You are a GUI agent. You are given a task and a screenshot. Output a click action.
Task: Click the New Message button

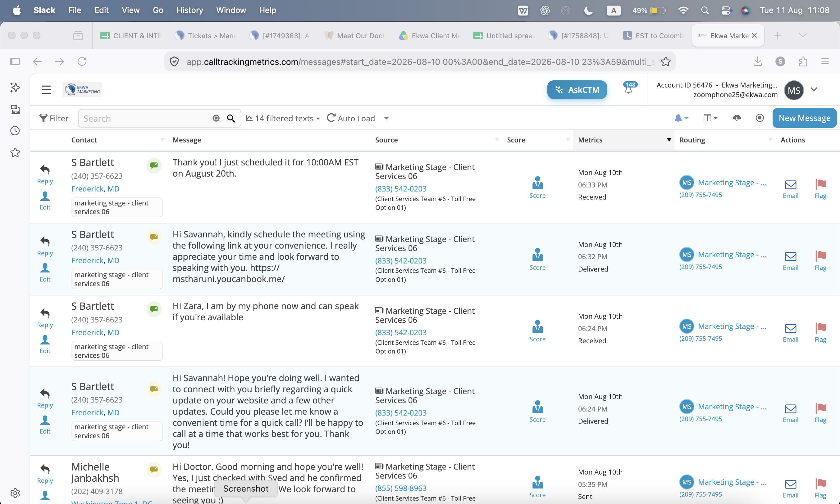pyautogui.click(x=804, y=118)
